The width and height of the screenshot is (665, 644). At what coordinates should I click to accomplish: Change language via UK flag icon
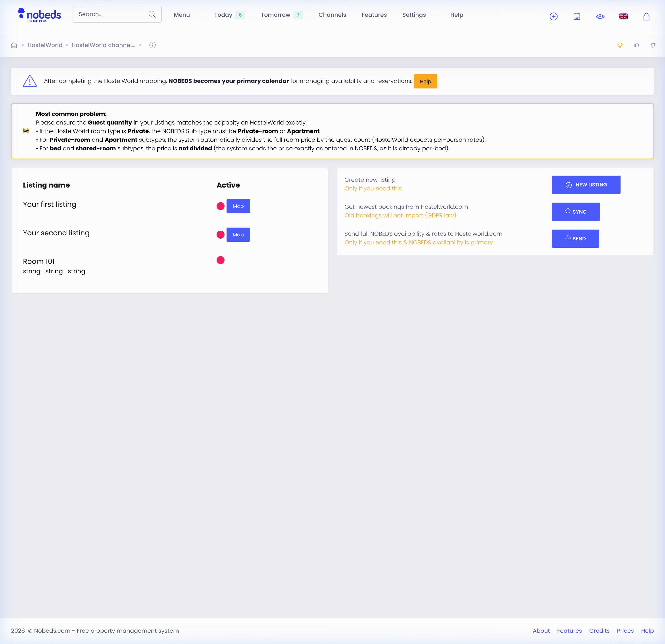click(623, 16)
